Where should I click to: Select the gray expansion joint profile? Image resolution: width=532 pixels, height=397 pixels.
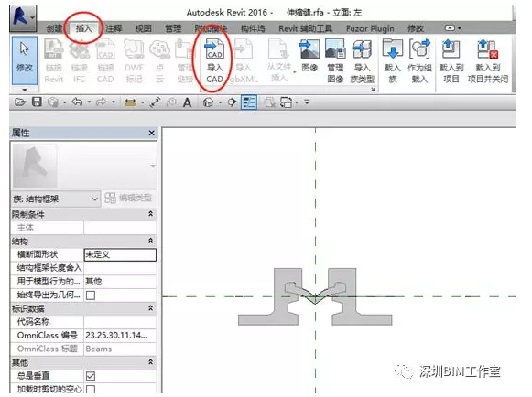click(315, 296)
